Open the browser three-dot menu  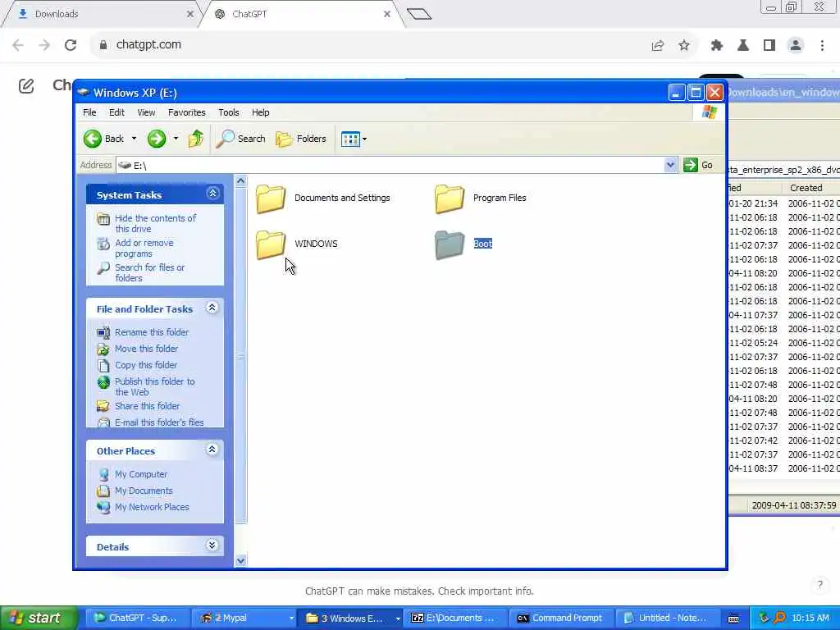[x=822, y=46]
